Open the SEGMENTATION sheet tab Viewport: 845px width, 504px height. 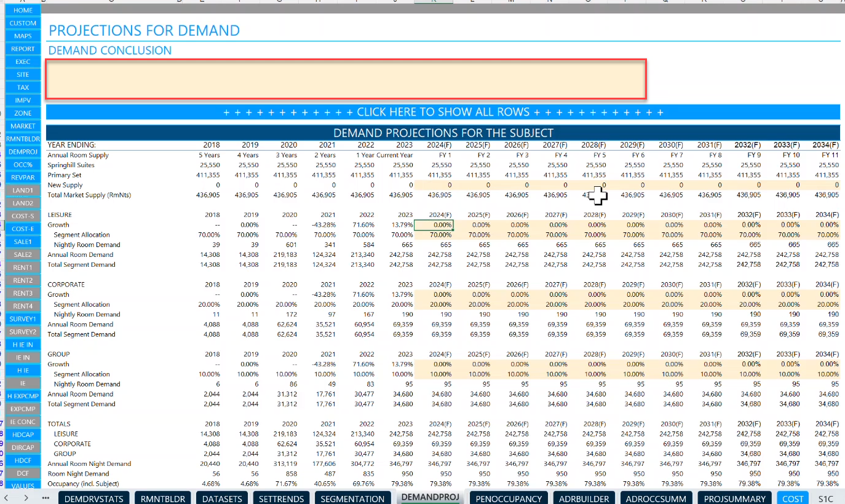pos(352,498)
